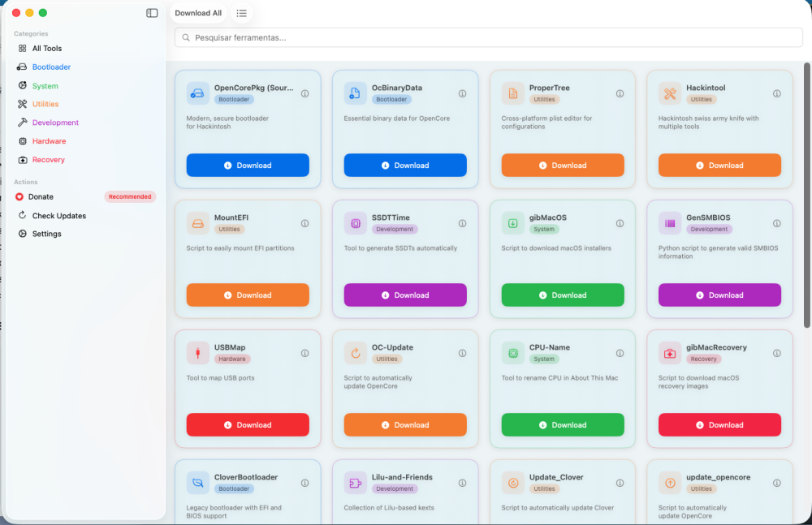Show USBMap info icon
The height and width of the screenshot is (525, 812).
[x=305, y=353]
